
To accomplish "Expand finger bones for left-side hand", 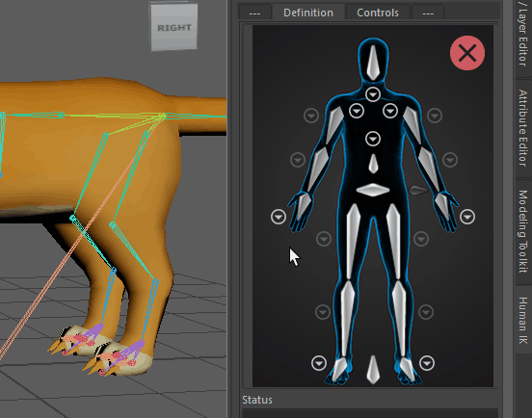I will [279, 217].
